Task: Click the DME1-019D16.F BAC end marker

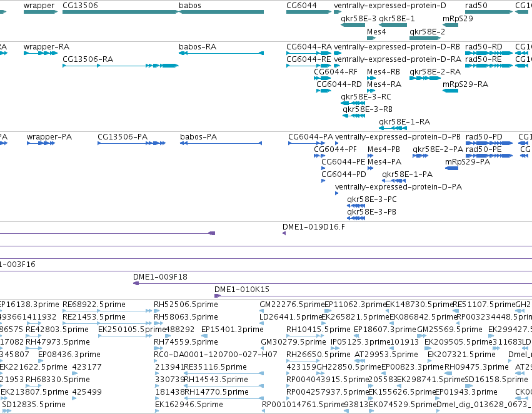Action: click(284, 233)
